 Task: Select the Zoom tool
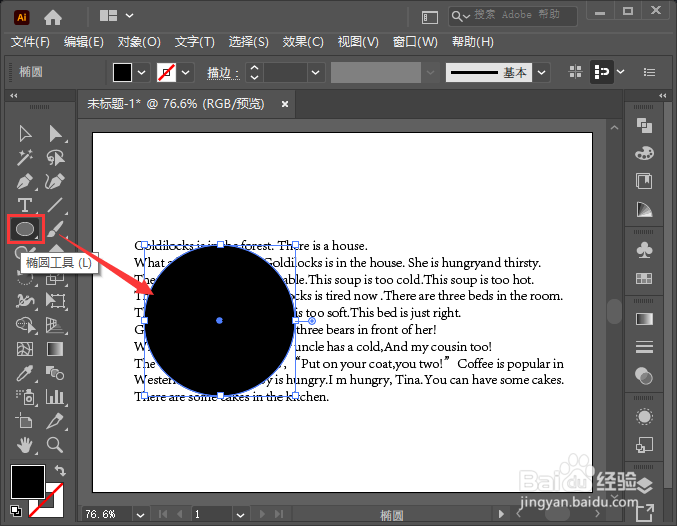(x=55, y=444)
